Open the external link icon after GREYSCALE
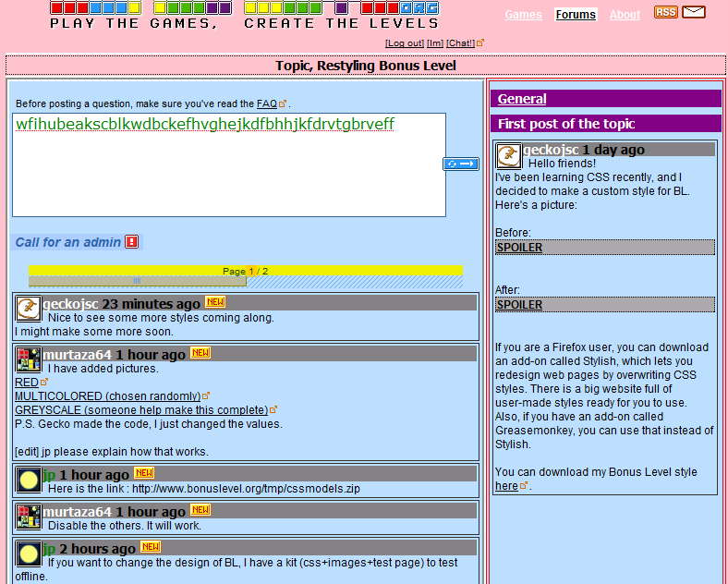The image size is (728, 584). coord(273,410)
